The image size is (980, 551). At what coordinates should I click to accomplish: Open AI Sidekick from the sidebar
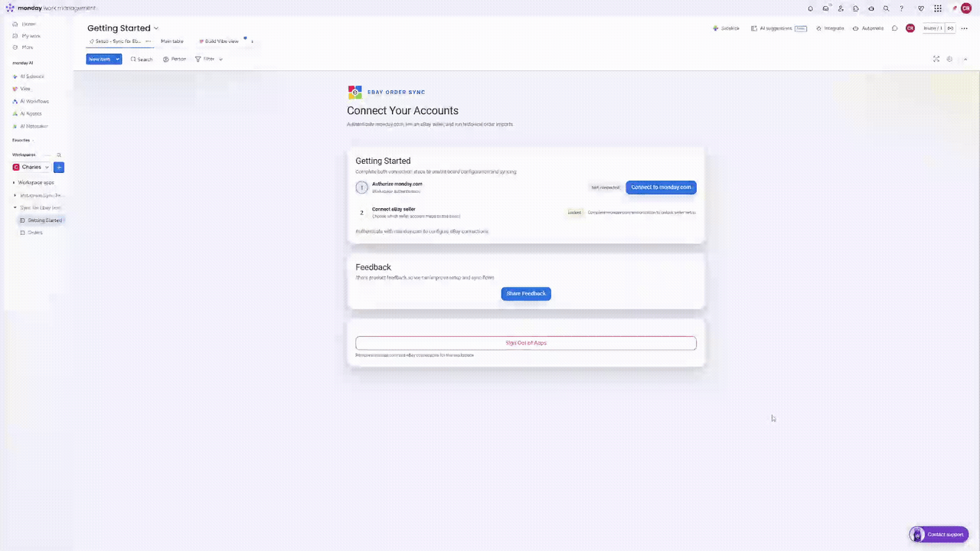[32, 77]
